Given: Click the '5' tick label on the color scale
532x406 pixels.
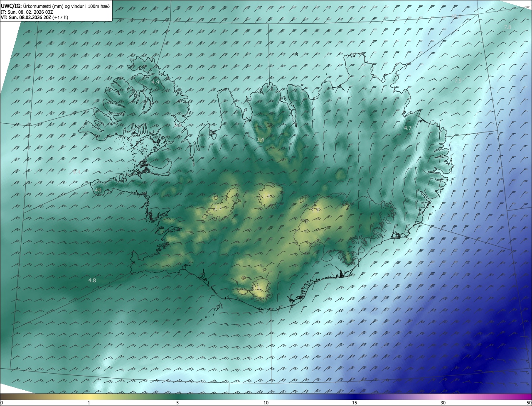Looking at the screenshot, I should (177, 403).
